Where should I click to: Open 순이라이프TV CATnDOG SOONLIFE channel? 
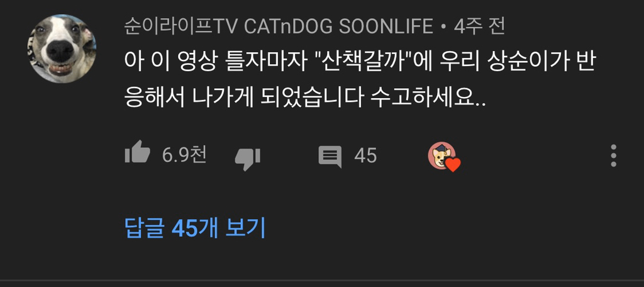point(279,27)
